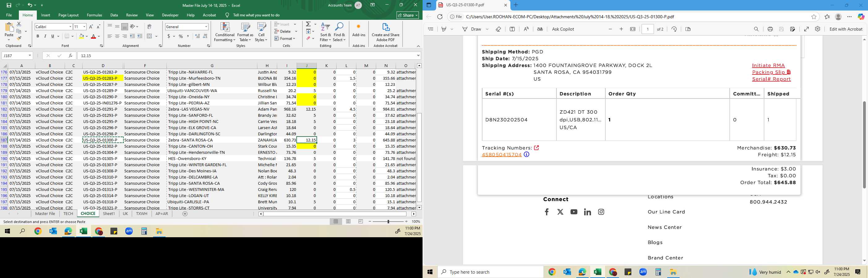868x278 pixels.
Task: Select Erase tool in PDF toolbar
Action: coord(498,29)
